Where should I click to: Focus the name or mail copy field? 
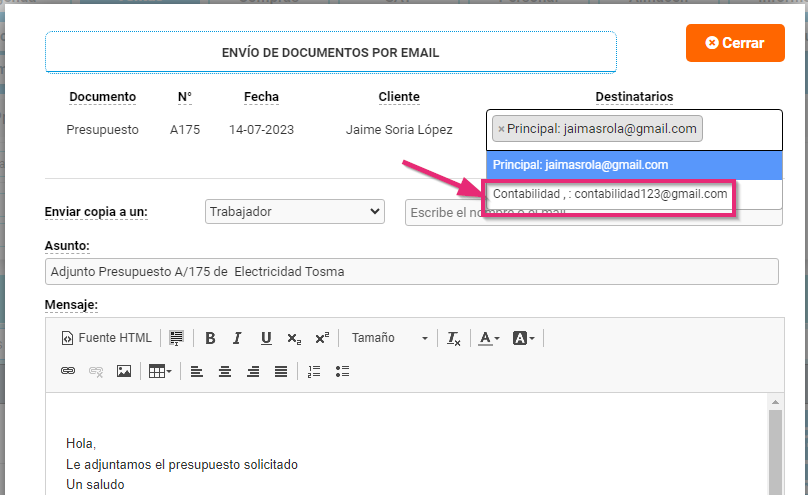coord(594,212)
